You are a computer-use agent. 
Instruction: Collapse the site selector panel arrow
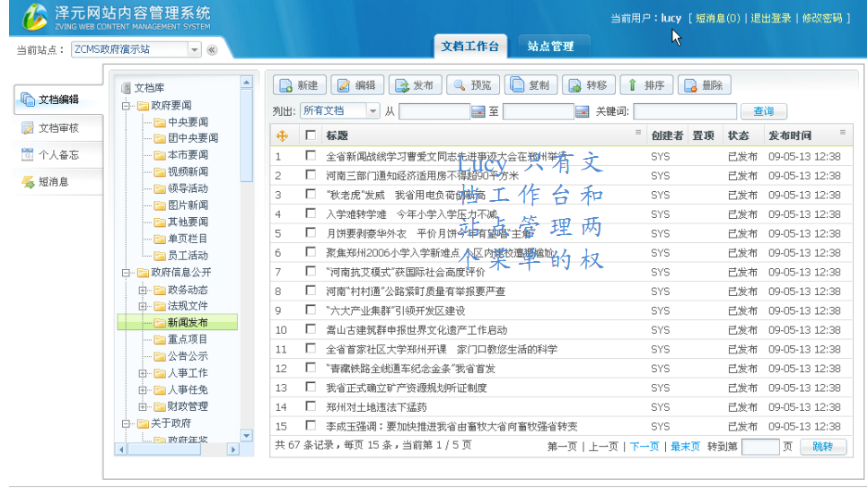[212, 50]
